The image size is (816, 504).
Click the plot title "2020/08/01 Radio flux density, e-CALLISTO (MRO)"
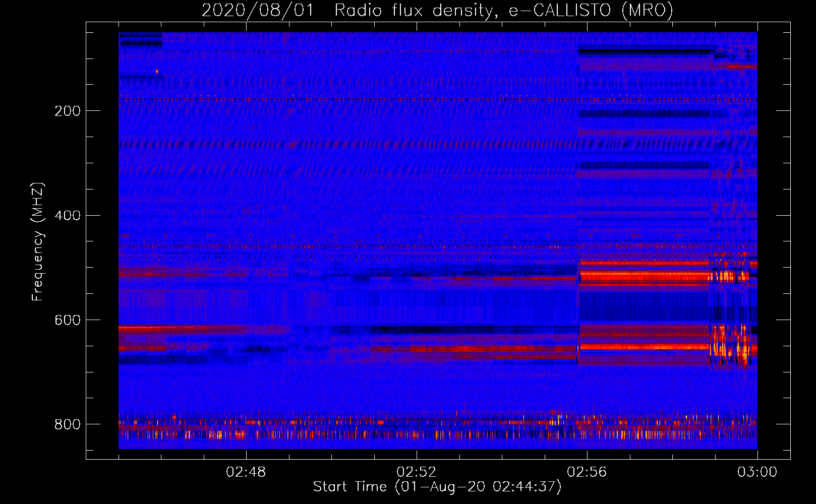(x=437, y=10)
